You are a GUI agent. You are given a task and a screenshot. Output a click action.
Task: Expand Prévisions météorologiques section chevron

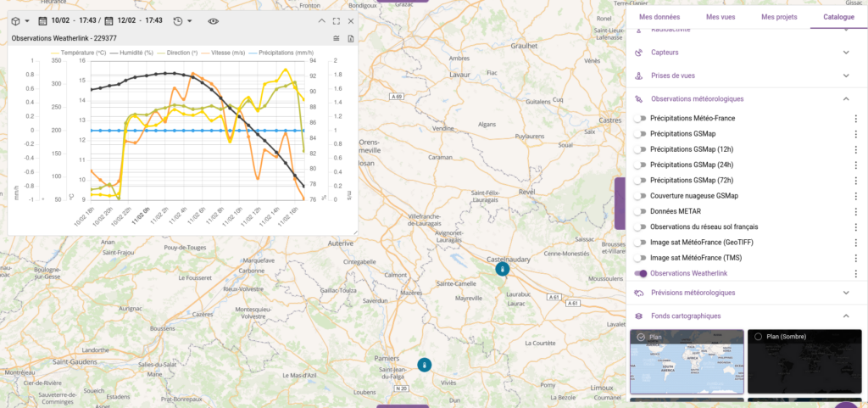(846, 293)
